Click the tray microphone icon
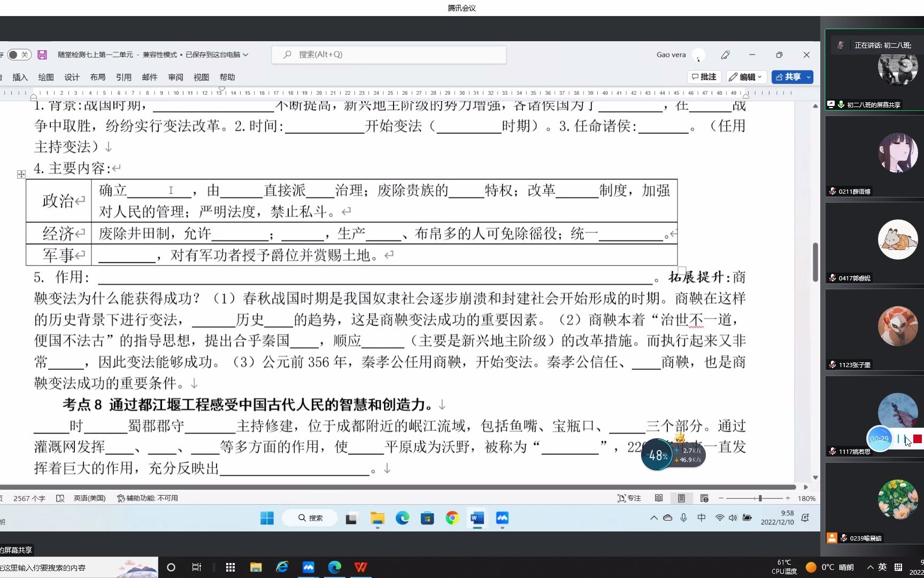This screenshot has height=578, width=924. tap(683, 518)
